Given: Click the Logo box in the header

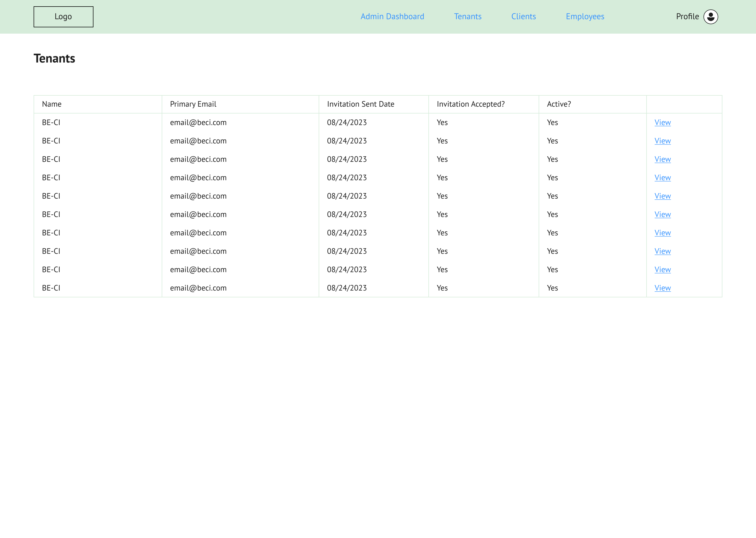Looking at the screenshot, I should 63,17.
